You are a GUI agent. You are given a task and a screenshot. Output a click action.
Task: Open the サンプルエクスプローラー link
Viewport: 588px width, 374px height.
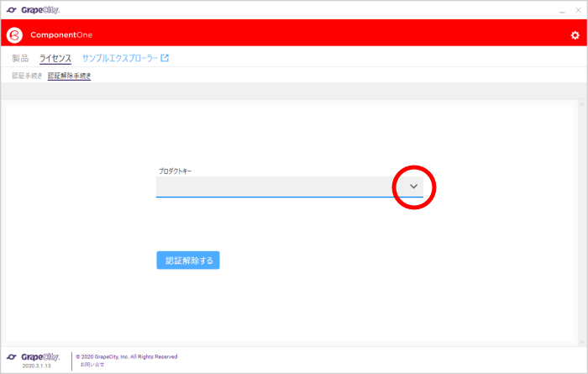(x=120, y=58)
